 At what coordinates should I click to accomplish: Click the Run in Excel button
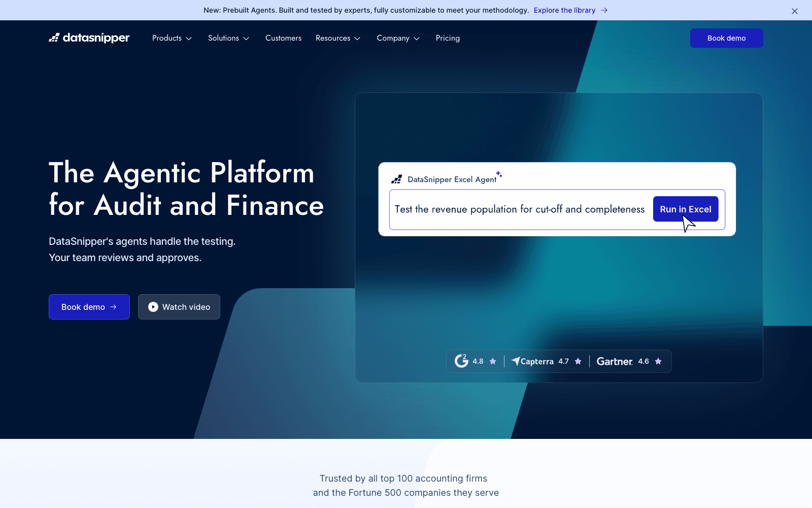coord(686,209)
